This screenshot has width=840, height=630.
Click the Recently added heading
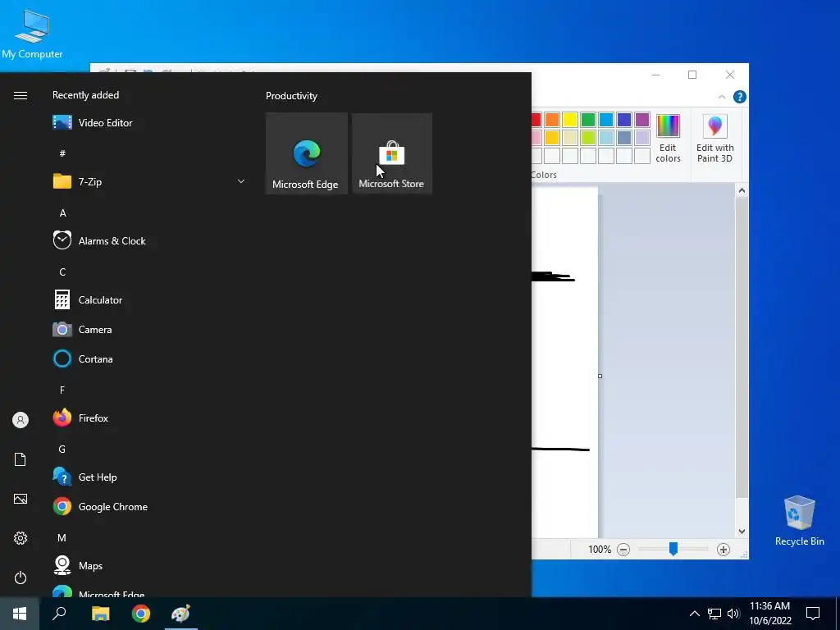[85, 95]
